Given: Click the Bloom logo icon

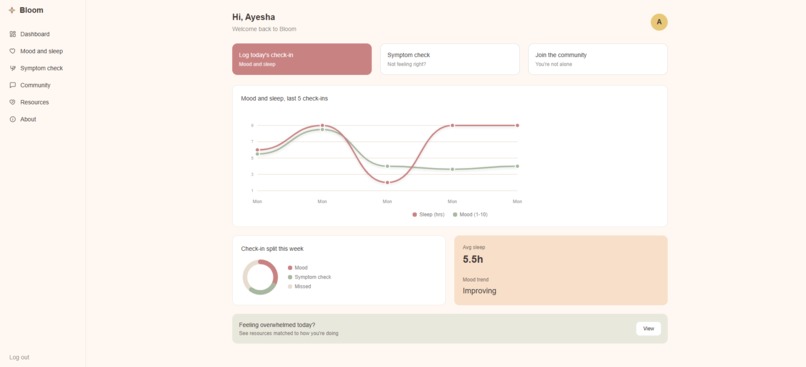Looking at the screenshot, I should [x=12, y=10].
